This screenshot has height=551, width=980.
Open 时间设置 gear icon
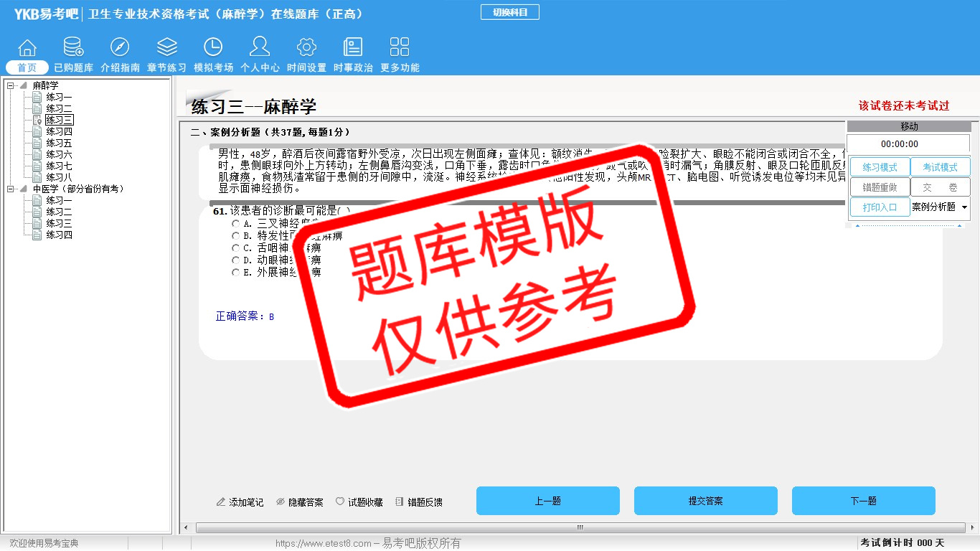pyautogui.click(x=306, y=48)
